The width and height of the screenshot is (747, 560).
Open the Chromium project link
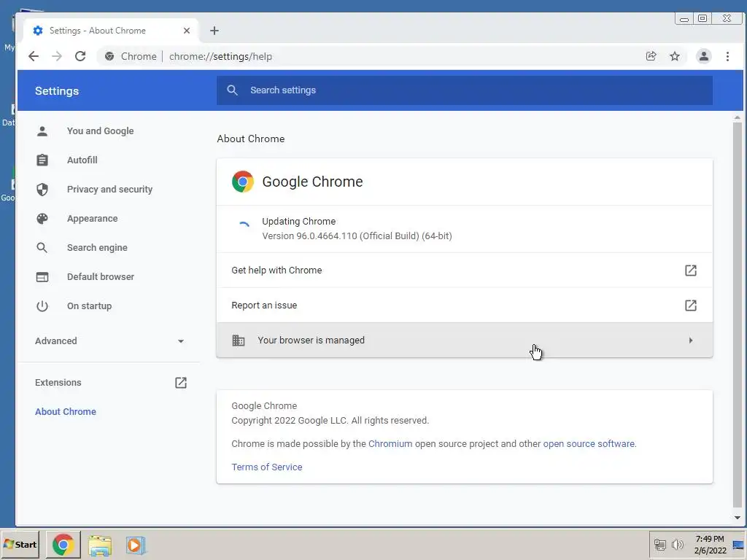390,444
